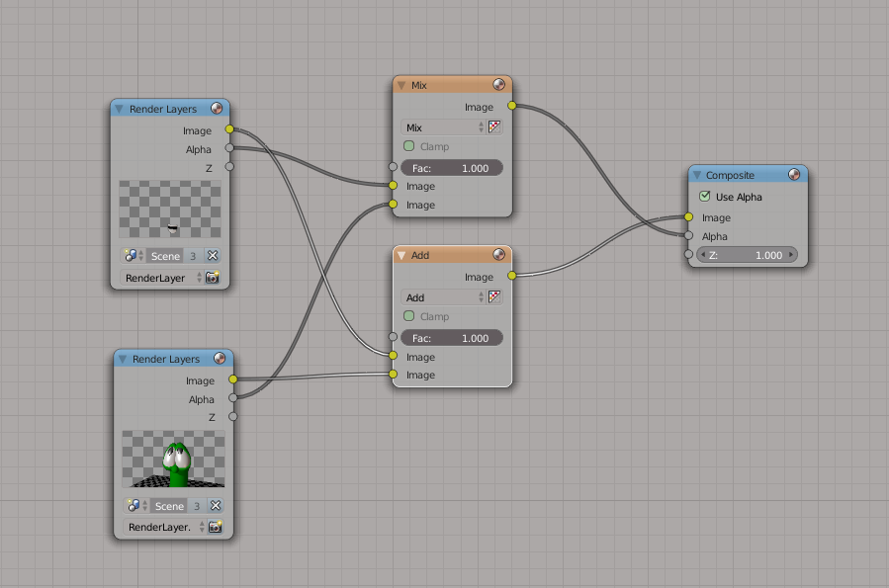Toggle preview sphere on Add node
Image resolution: width=889 pixels, height=588 pixels.
499,254
